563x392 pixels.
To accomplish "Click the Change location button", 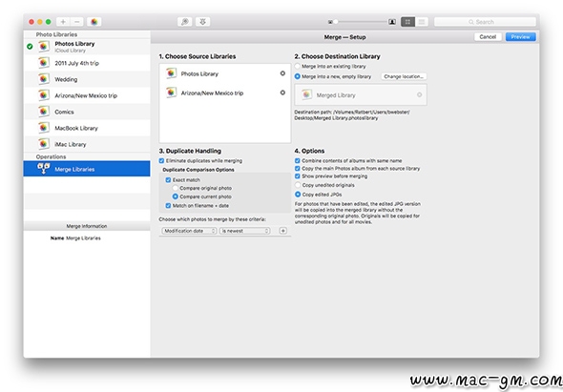I will point(404,76).
